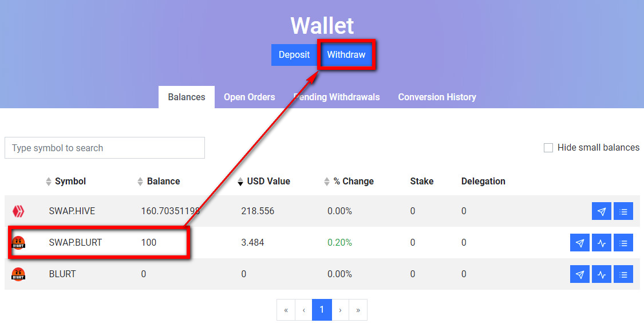Select page 1 in pagination
Image resolution: width=644 pixels, height=323 pixels.
pos(322,310)
